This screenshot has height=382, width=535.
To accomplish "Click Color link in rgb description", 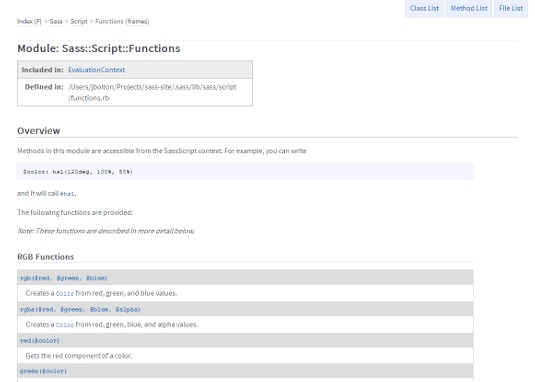I will (x=65, y=294).
